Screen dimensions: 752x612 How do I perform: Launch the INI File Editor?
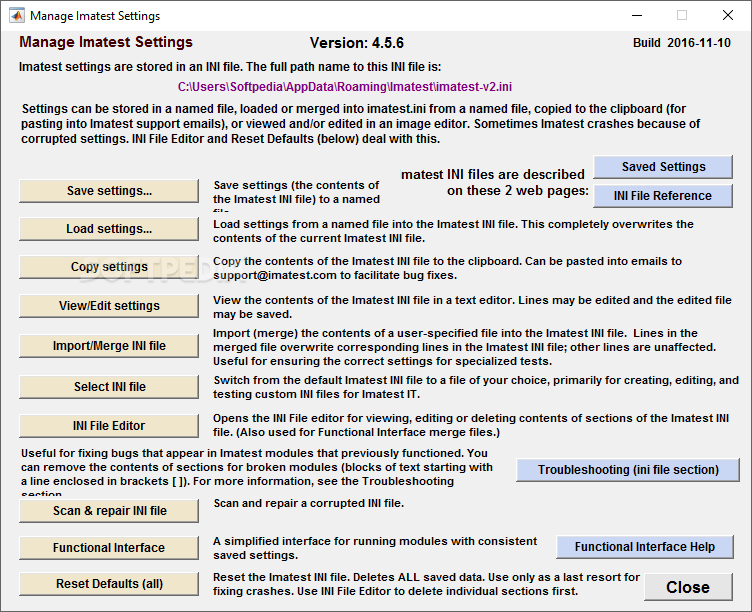coord(109,425)
